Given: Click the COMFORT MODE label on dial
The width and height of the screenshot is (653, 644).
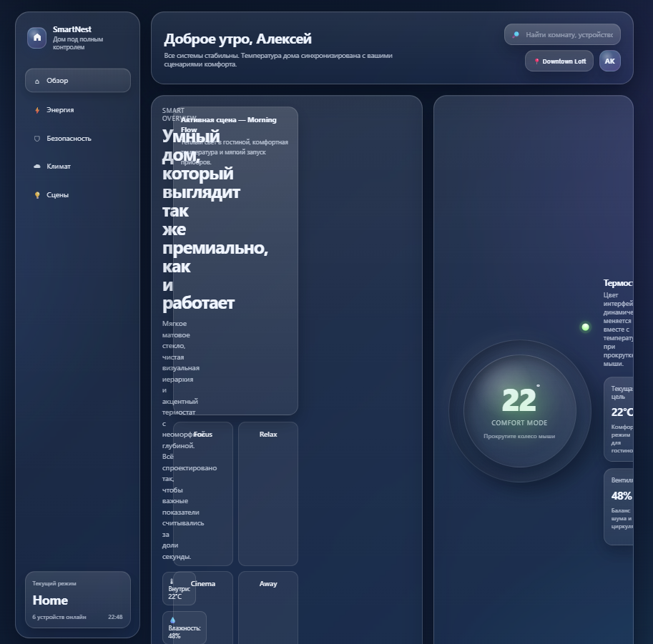Looking at the screenshot, I should click(x=519, y=423).
